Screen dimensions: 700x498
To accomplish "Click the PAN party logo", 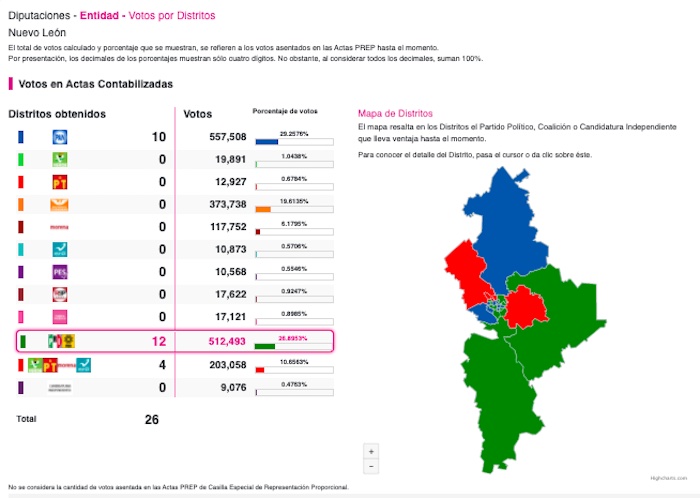I will [x=59, y=136].
